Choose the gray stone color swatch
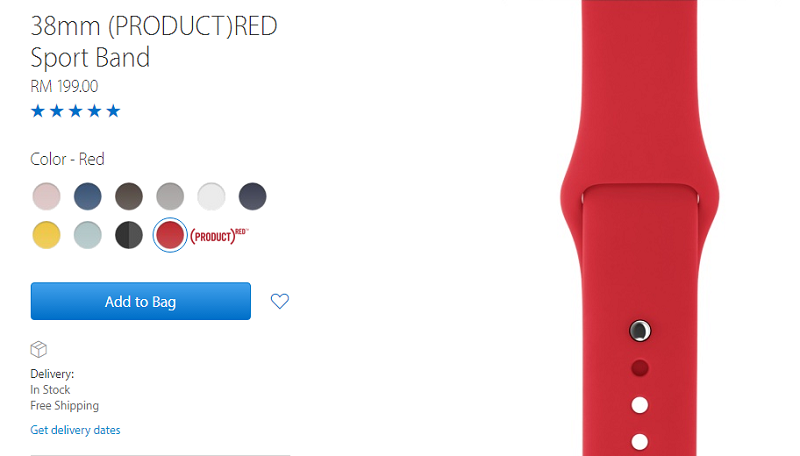 tap(170, 196)
